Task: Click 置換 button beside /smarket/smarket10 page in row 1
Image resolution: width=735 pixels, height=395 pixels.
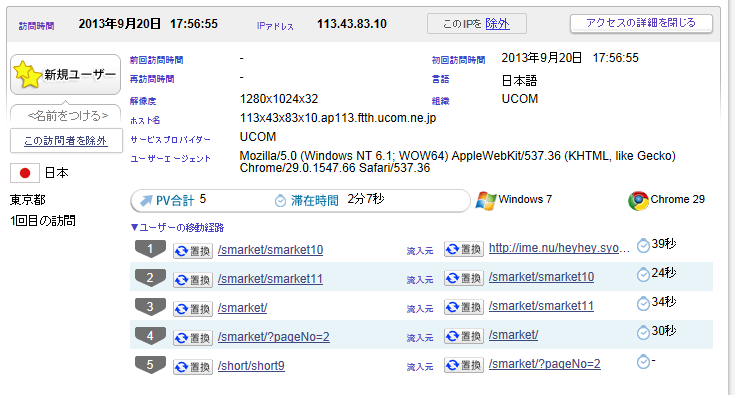Action: 193,251
